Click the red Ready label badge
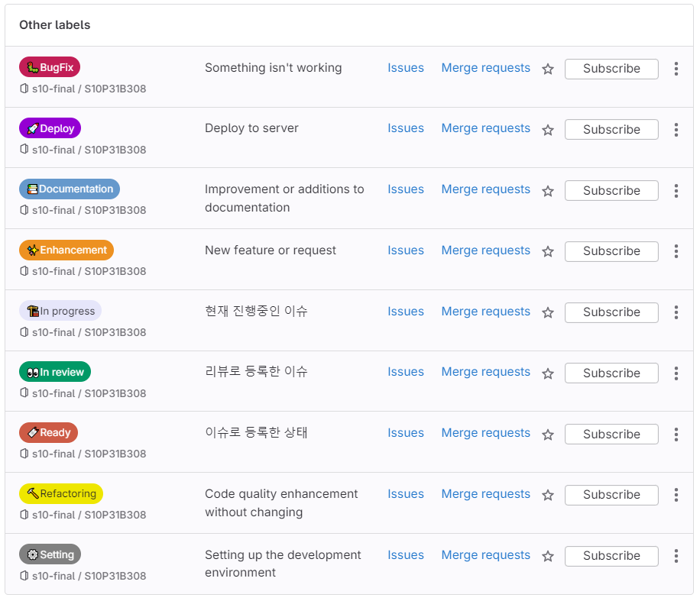The height and width of the screenshot is (601, 700). tap(48, 432)
